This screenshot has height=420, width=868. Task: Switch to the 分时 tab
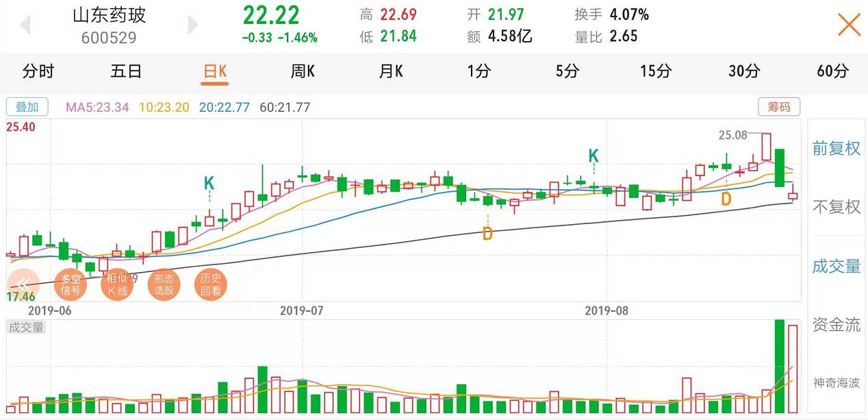38,71
